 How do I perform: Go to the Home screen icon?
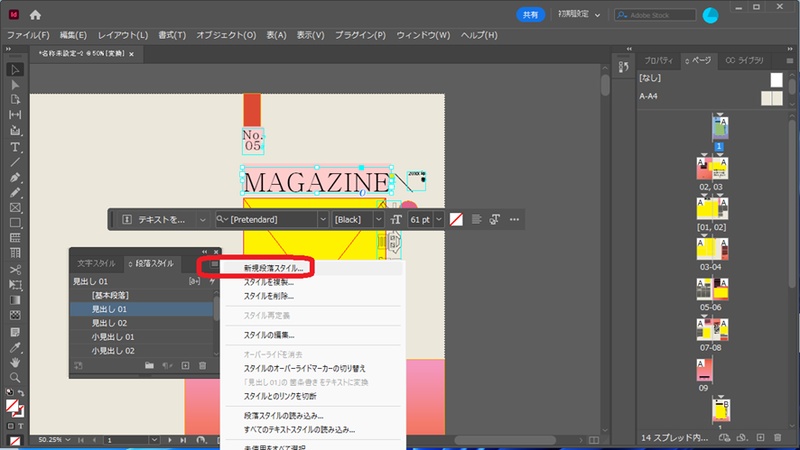click(35, 15)
